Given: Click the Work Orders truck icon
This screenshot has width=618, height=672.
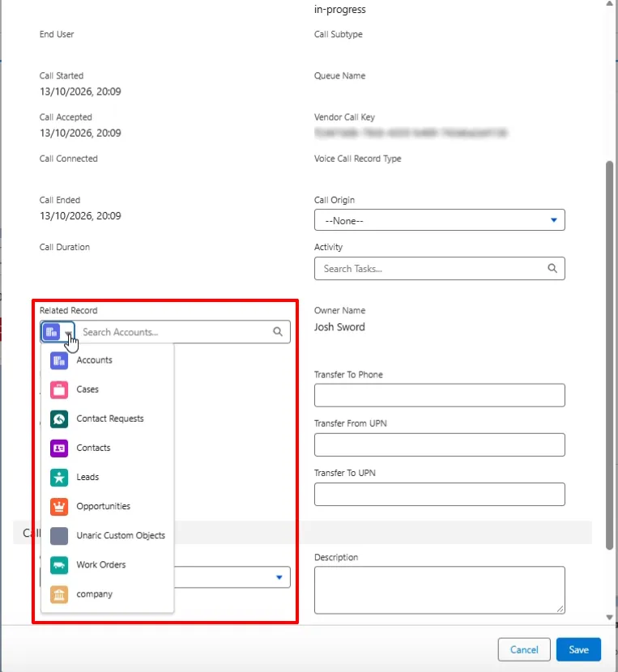Looking at the screenshot, I should (59, 565).
